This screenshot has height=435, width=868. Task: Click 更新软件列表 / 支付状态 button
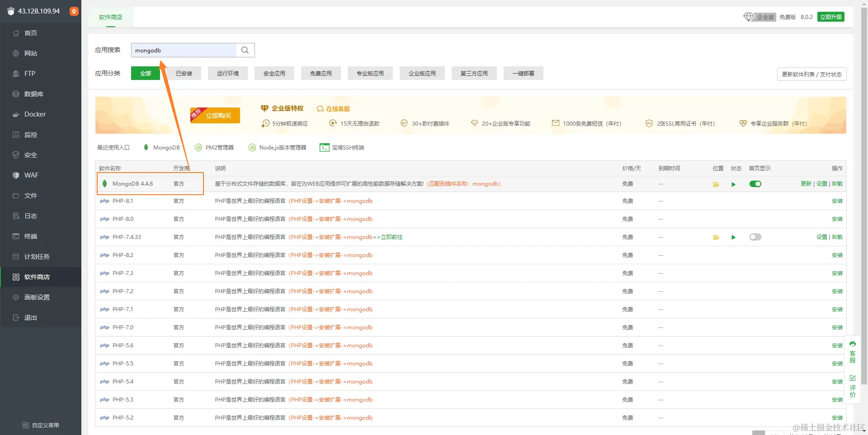(x=812, y=74)
